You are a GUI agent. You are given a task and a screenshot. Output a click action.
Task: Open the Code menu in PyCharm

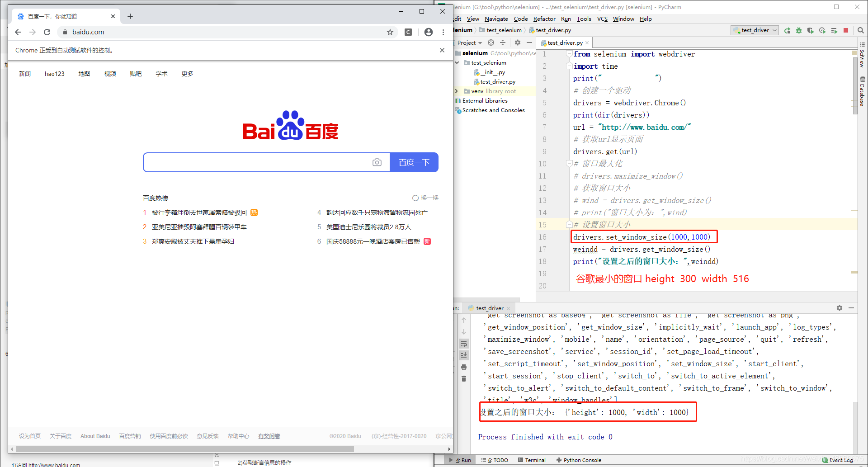pos(521,19)
